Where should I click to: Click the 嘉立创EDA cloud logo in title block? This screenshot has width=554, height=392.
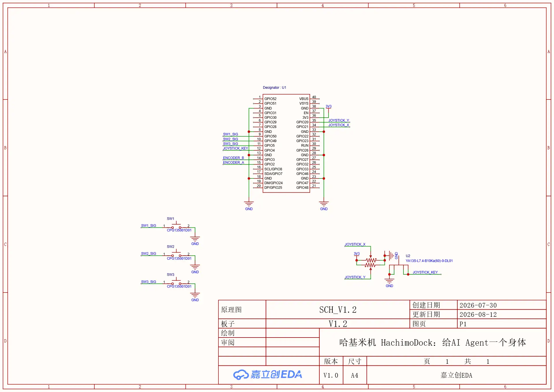pos(267,374)
